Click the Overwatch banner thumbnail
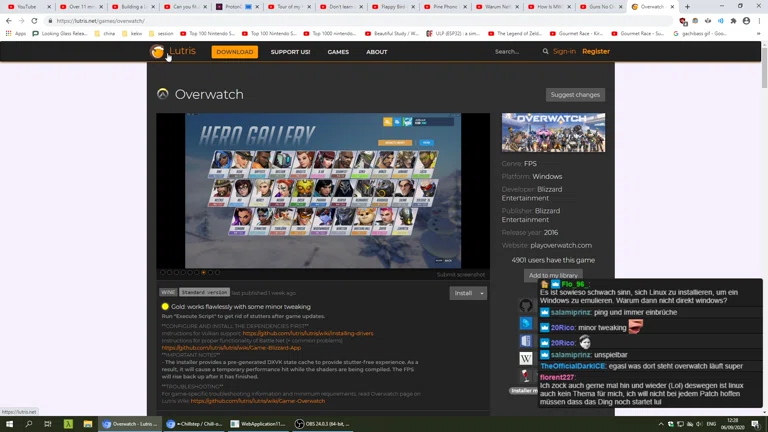Viewport: 768px width, 432px height. [x=553, y=132]
